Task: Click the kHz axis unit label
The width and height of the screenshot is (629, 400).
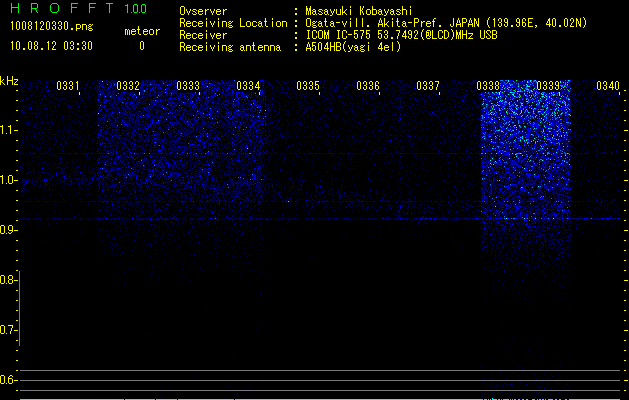Action: click(9, 81)
